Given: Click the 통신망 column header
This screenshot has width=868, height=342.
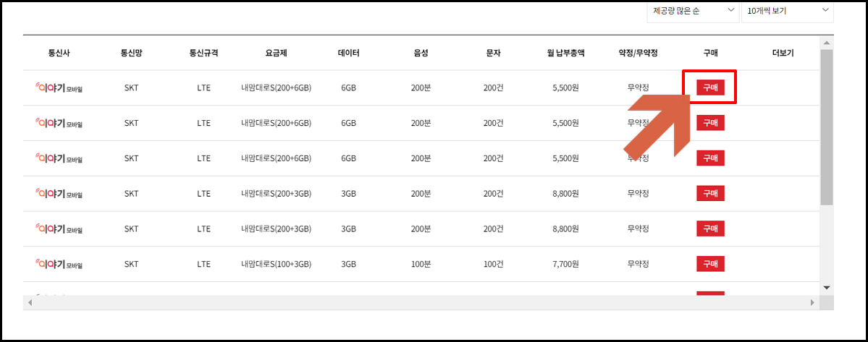Looking at the screenshot, I should [x=131, y=53].
